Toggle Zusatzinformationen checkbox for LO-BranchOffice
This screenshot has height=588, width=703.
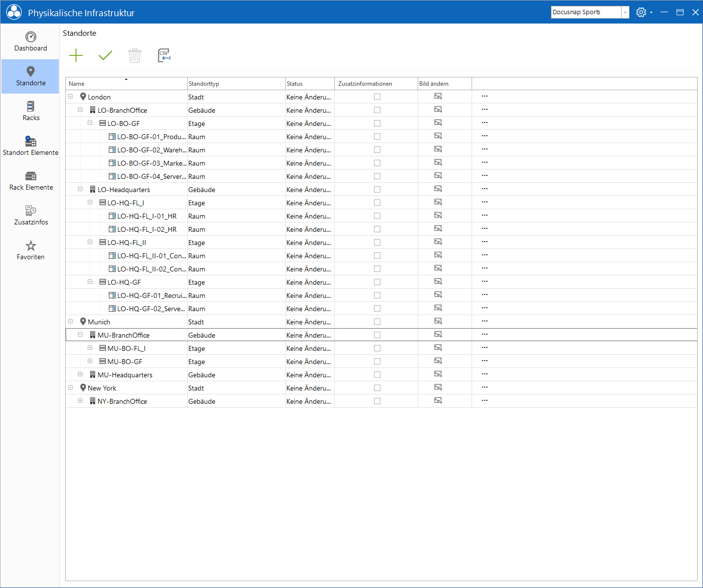(x=377, y=110)
